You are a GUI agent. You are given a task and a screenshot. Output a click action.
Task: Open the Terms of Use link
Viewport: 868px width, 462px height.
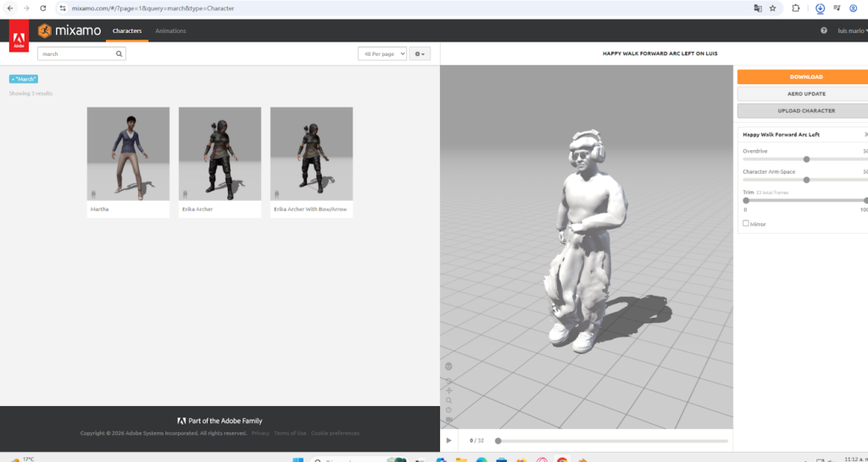[x=290, y=433]
